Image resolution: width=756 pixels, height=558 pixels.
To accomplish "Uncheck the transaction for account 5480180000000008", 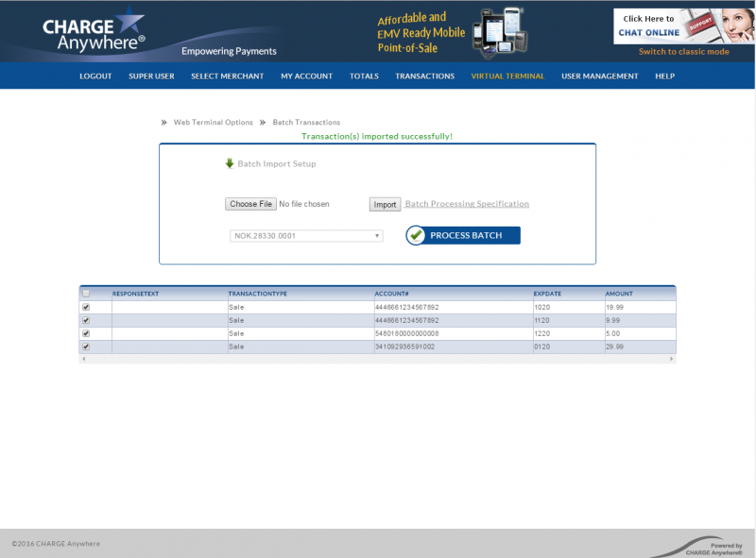I will coord(86,333).
